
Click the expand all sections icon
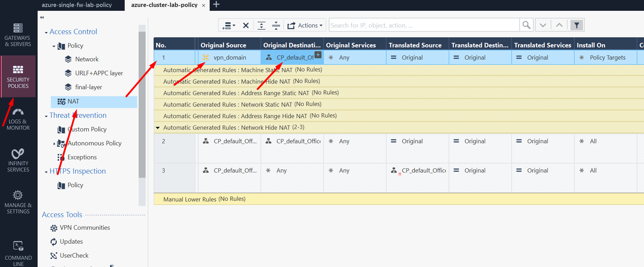click(x=261, y=25)
